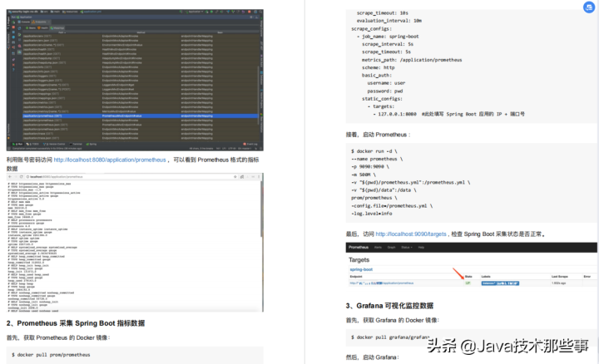Click text '接着, 启动 Prometheus:'
This screenshot has width=599, height=364.
tap(378, 135)
